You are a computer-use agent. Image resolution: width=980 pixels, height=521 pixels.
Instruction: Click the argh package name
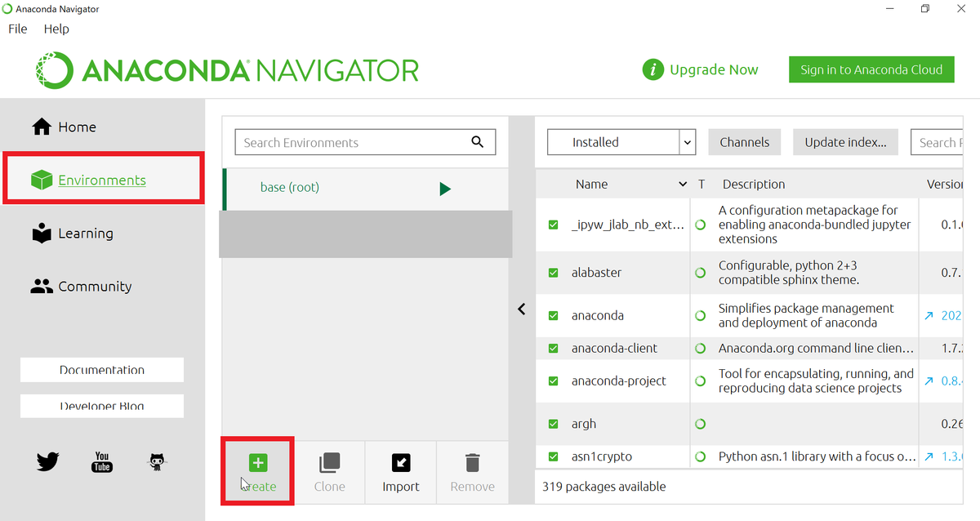(x=584, y=424)
